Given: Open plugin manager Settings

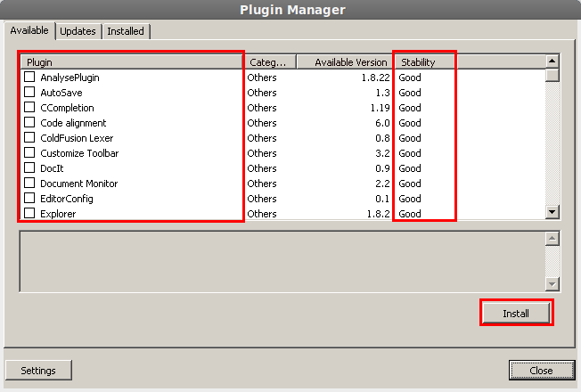Looking at the screenshot, I should point(38,371).
